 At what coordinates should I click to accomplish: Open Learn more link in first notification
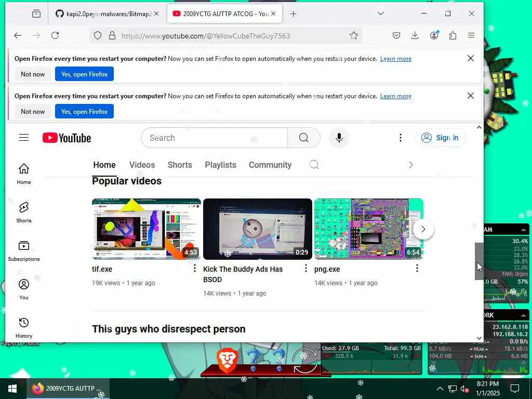(x=395, y=59)
